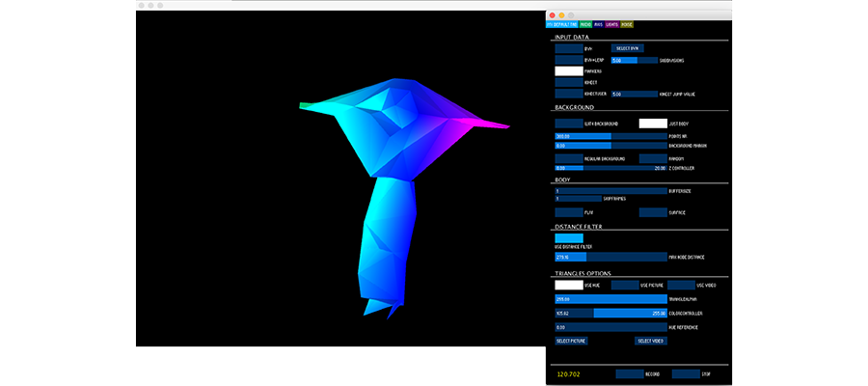The image size is (868, 386).
Task: Turn off USE DISTANCE FILTER
Action: (569, 238)
